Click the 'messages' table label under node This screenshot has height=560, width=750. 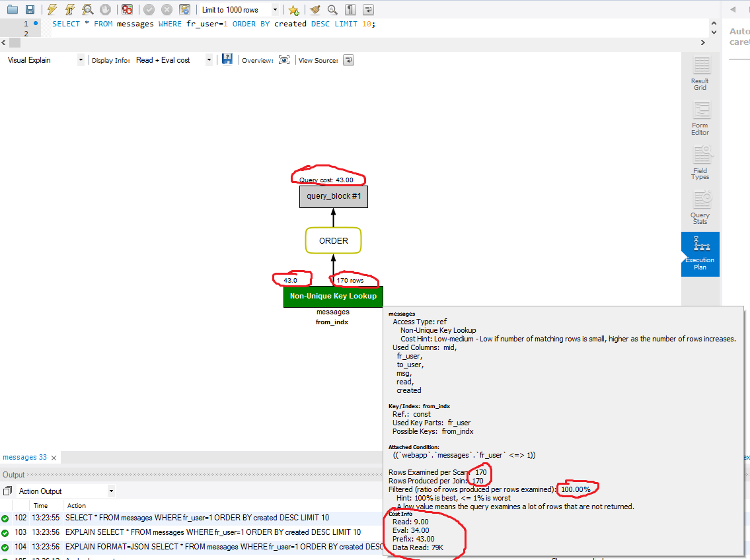click(x=333, y=312)
